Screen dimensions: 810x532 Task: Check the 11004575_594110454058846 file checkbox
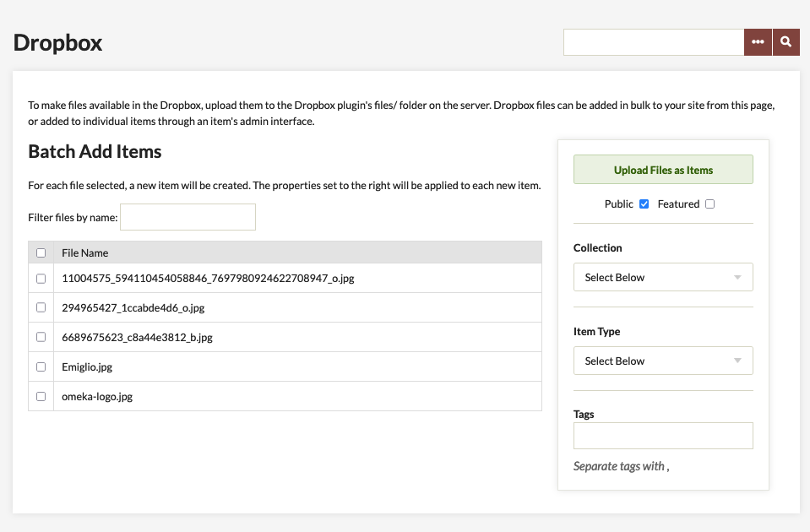(x=41, y=279)
